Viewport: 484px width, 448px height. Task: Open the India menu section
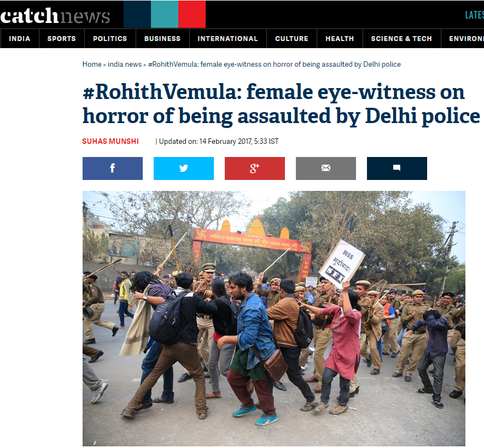tap(20, 39)
